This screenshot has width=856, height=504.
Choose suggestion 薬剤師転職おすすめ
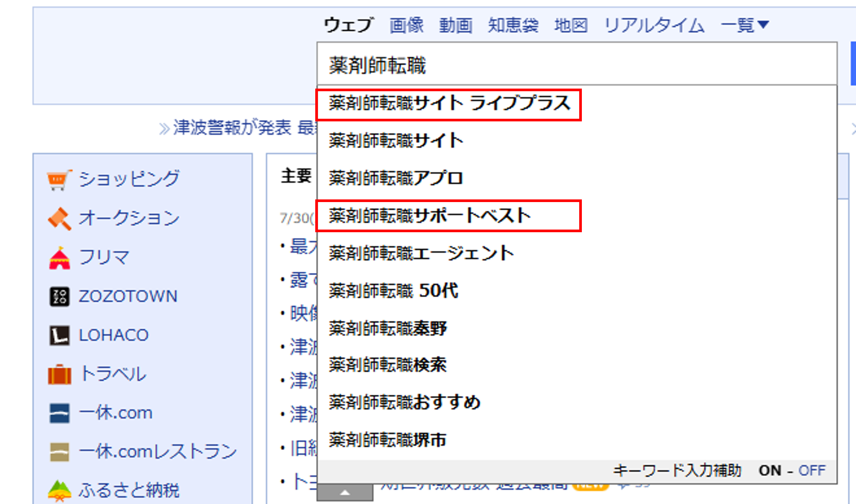tap(577, 402)
